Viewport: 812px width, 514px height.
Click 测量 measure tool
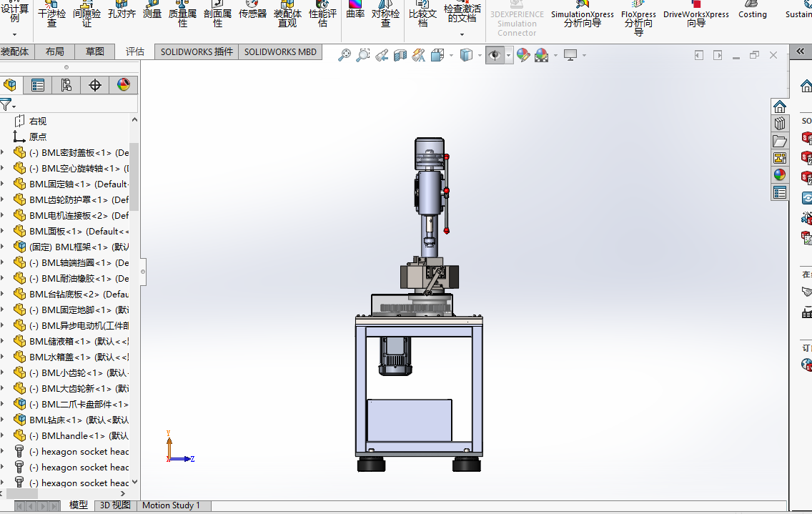(x=152, y=10)
